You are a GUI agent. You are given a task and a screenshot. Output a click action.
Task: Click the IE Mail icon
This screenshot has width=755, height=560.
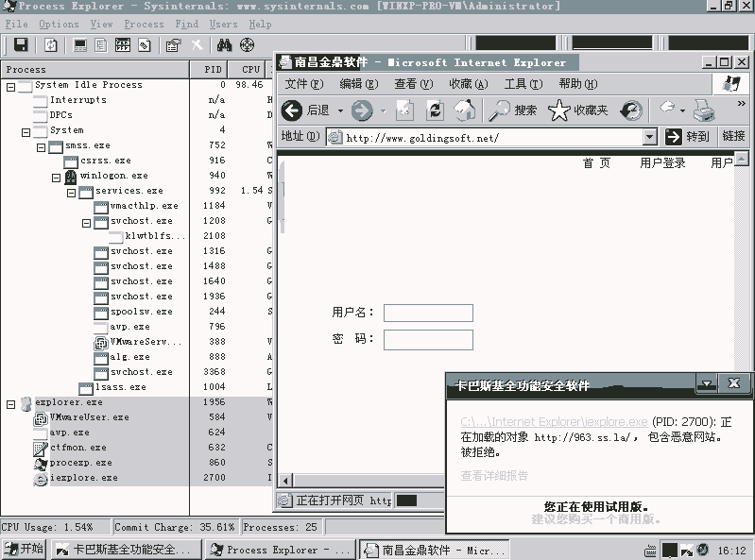pos(667,108)
